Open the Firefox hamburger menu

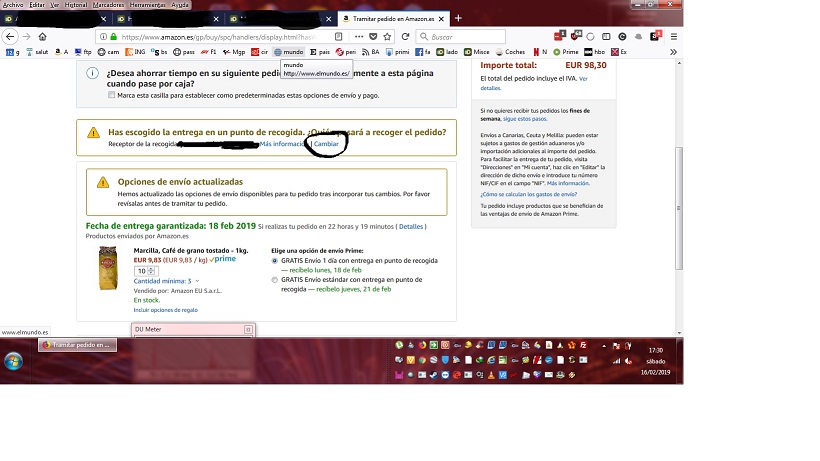point(675,36)
